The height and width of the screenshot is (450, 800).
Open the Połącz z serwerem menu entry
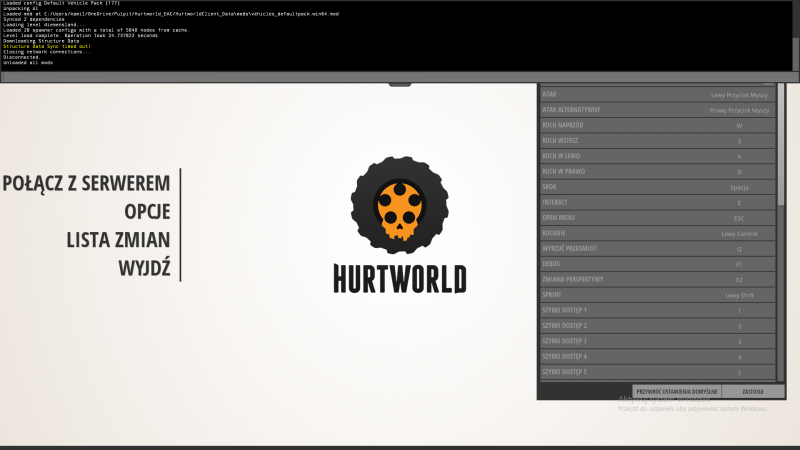coord(86,184)
